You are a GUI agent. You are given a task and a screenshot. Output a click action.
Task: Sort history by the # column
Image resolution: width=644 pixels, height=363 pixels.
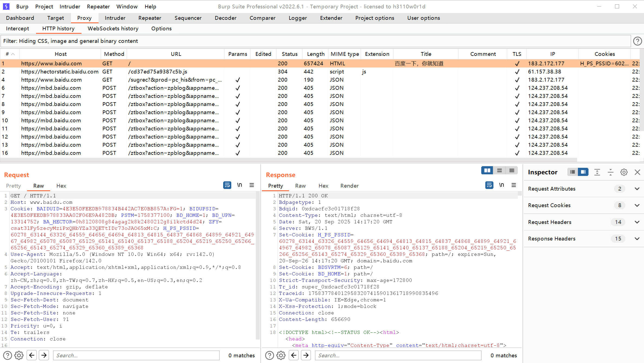(10, 54)
